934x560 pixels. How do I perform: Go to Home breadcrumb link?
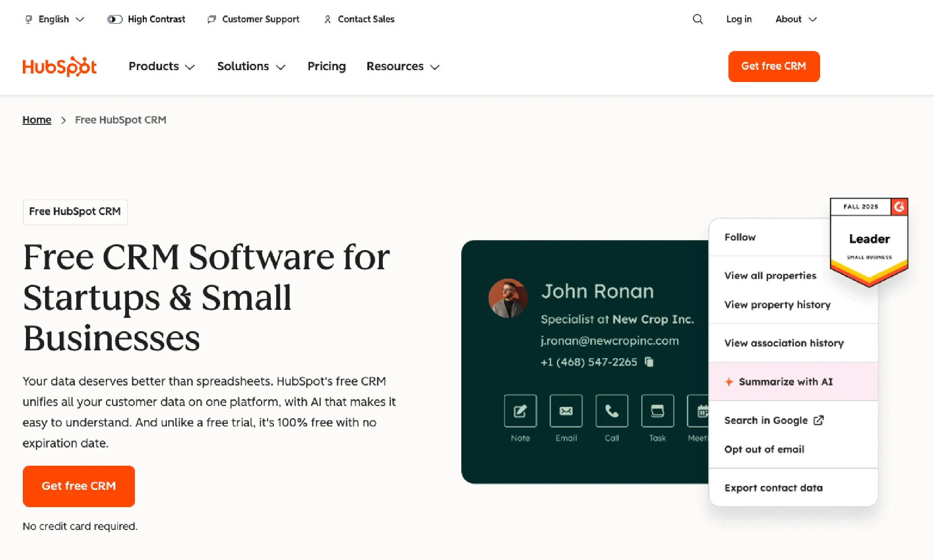tap(37, 120)
